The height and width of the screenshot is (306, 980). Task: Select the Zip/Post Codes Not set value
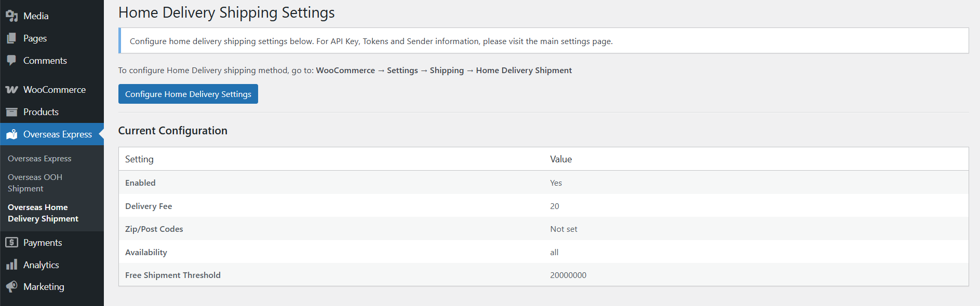[x=563, y=229]
